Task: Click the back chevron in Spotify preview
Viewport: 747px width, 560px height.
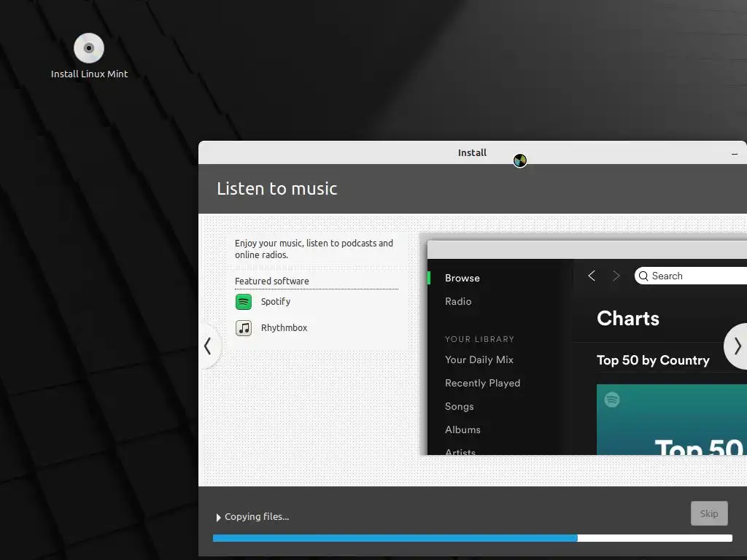Action: [x=592, y=276]
